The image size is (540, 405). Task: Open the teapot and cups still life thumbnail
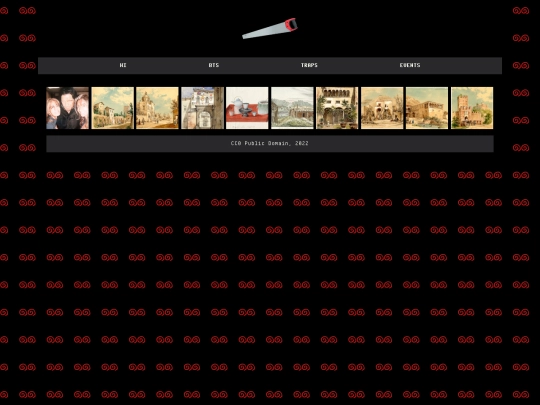pos(247,108)
